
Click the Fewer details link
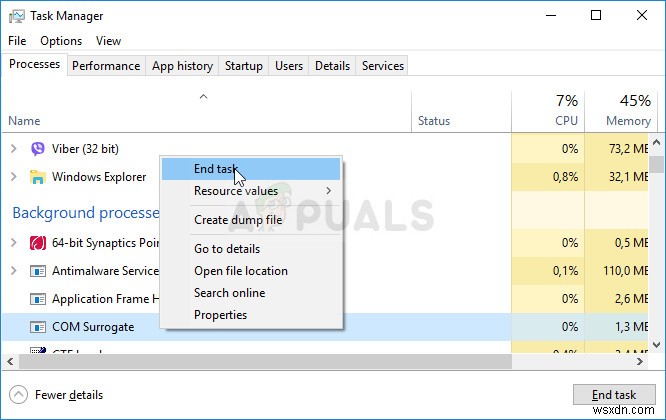click(69, 395)
